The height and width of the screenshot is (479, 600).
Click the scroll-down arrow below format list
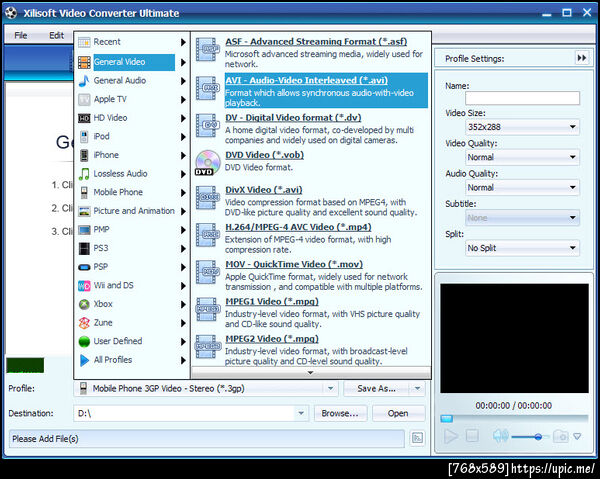311,372
